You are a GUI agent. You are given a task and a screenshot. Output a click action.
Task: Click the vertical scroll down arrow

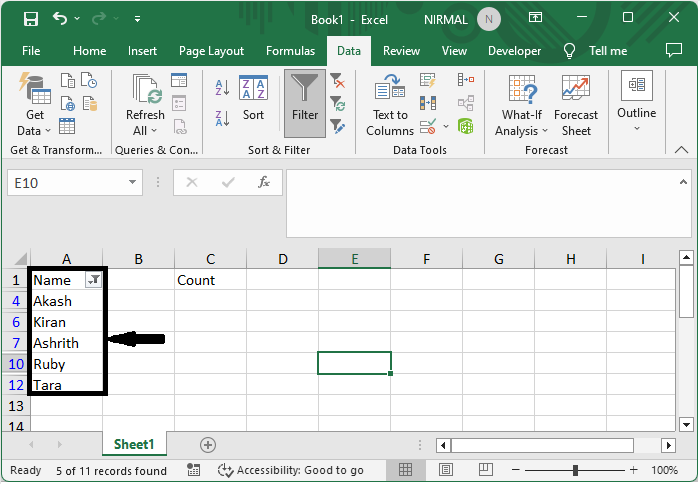[686, 425]
